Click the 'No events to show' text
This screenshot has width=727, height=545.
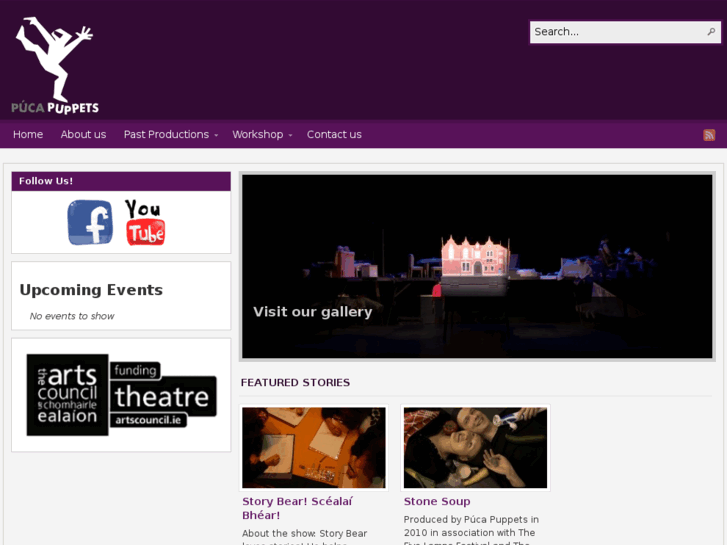coord(72,316)
